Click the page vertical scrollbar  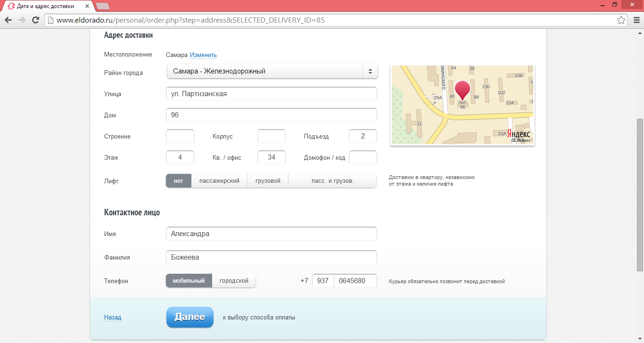(640, 194)
